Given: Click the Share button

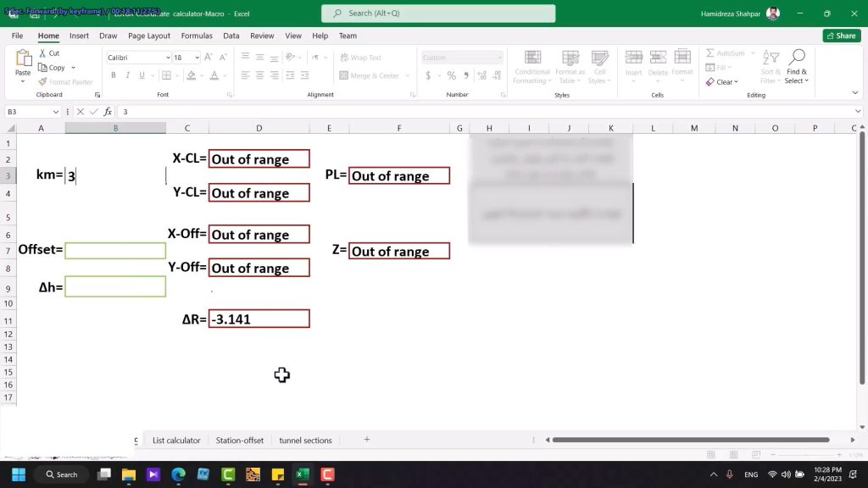Looking at the screenshot, I should point(841,35).
